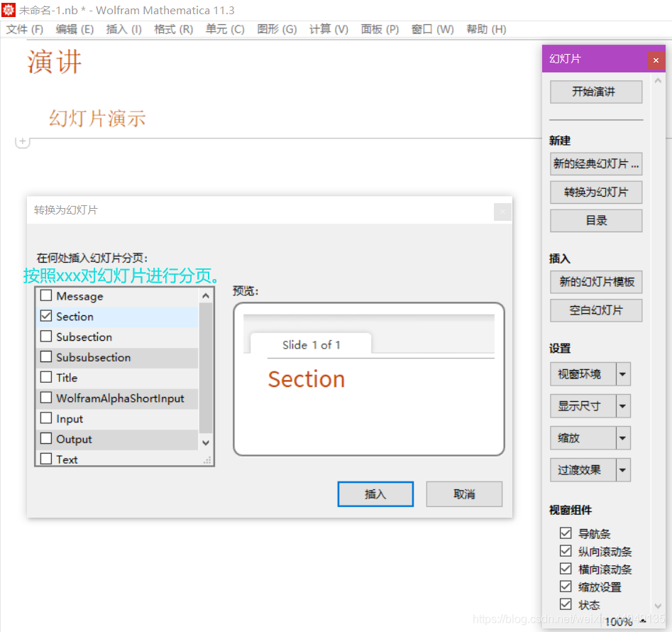Check the Input checkbox
Image resolution: width=672 pixels, height=632 pixels.
(46, 418)
